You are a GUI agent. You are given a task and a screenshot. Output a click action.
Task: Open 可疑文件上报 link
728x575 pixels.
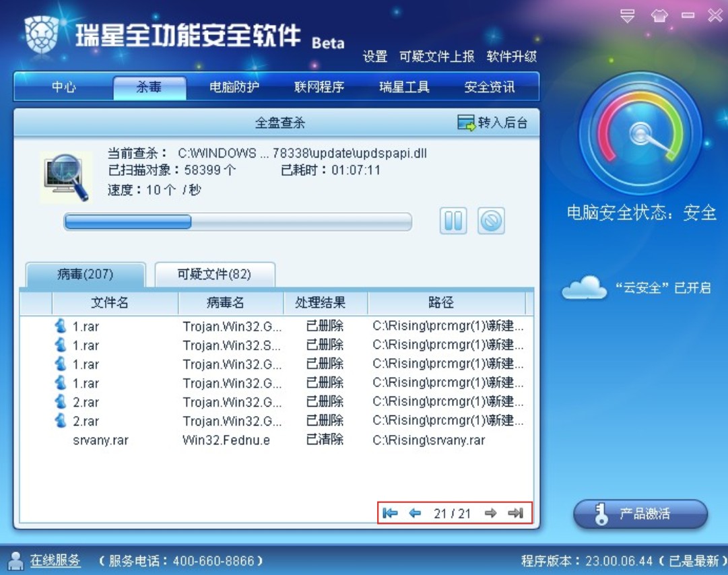click(436, 57)
